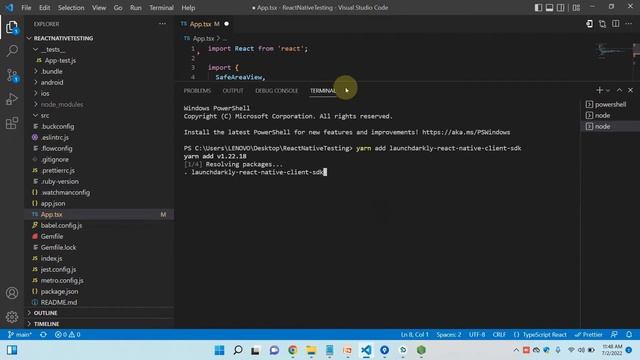This screenshot has height=360, width=640.
Task: Select the App.tsx editor tab
Action: [204, 24]
